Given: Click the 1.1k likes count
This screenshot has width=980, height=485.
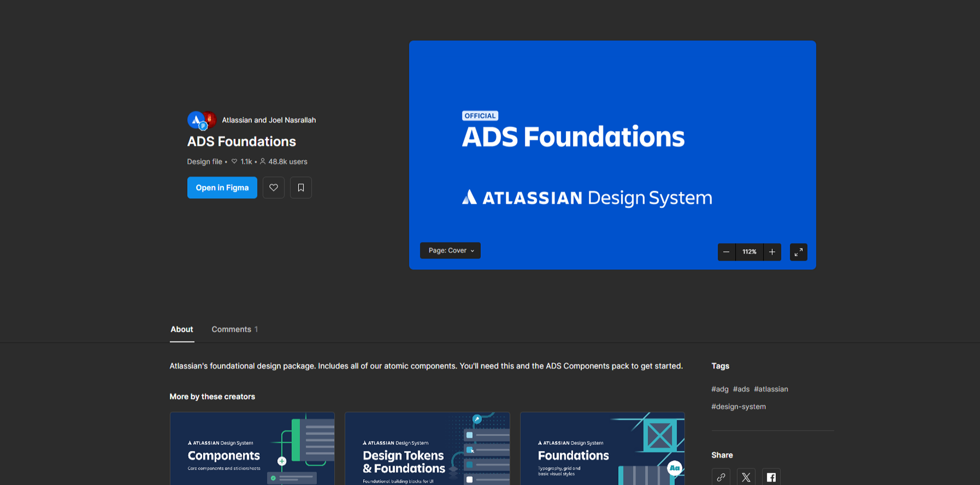Looking at the screenshot, I should 242,161.
